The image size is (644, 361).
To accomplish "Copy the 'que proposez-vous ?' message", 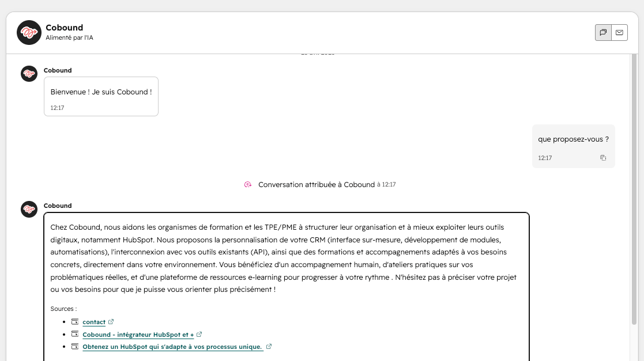I will pos(603,158).
